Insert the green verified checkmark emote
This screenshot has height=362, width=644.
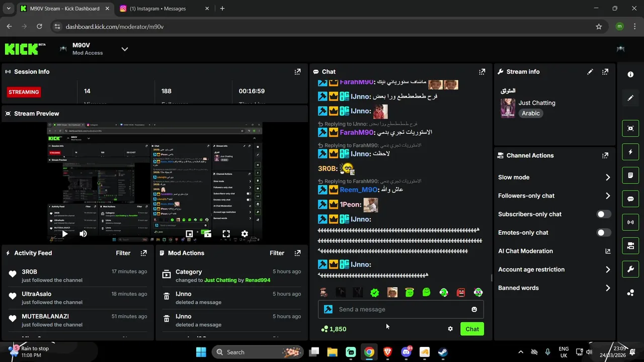pos(375,292)
